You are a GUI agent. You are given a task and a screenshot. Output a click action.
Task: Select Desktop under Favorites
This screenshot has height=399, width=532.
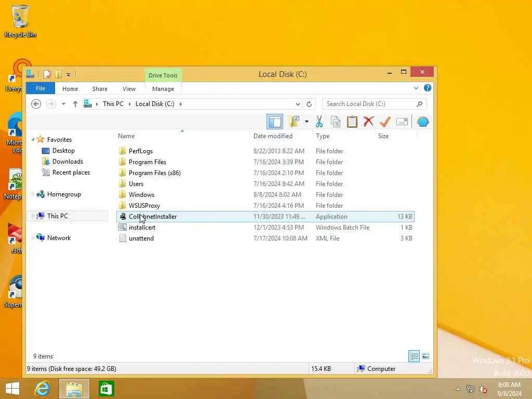(63, 151)
